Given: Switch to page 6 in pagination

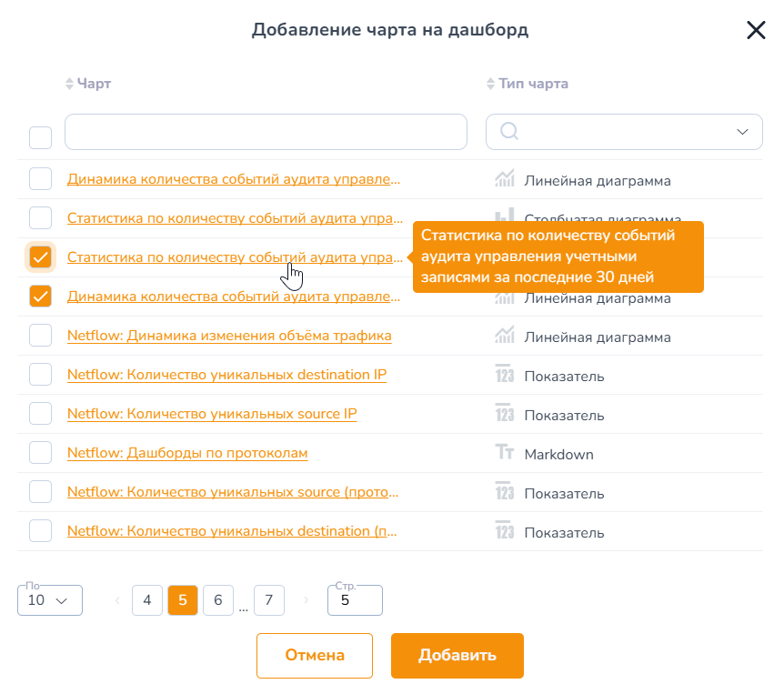Looking at the screenshot, I should coord(218,600).
